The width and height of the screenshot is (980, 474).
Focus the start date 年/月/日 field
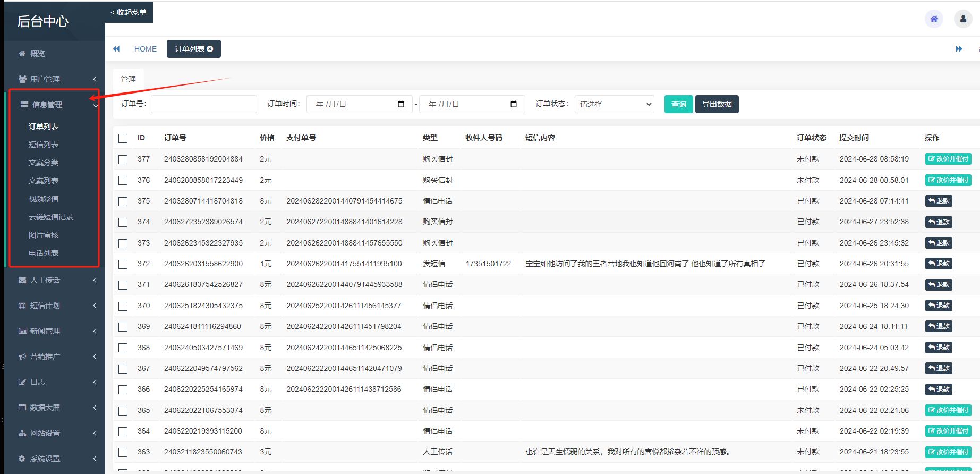click(x=360, y=104)
